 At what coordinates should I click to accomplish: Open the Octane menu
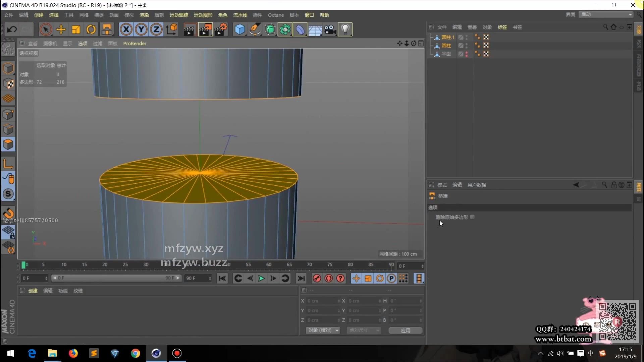[x=276, y=15]
